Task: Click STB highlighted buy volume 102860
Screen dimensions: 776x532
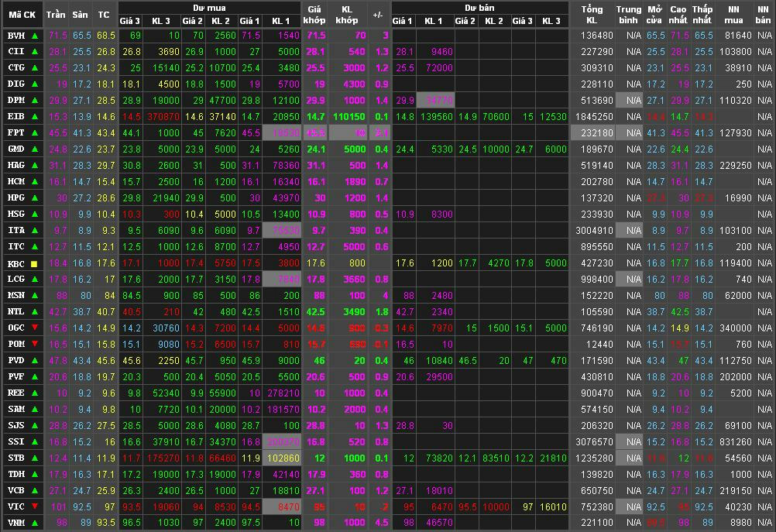Action: coord(283,458)
